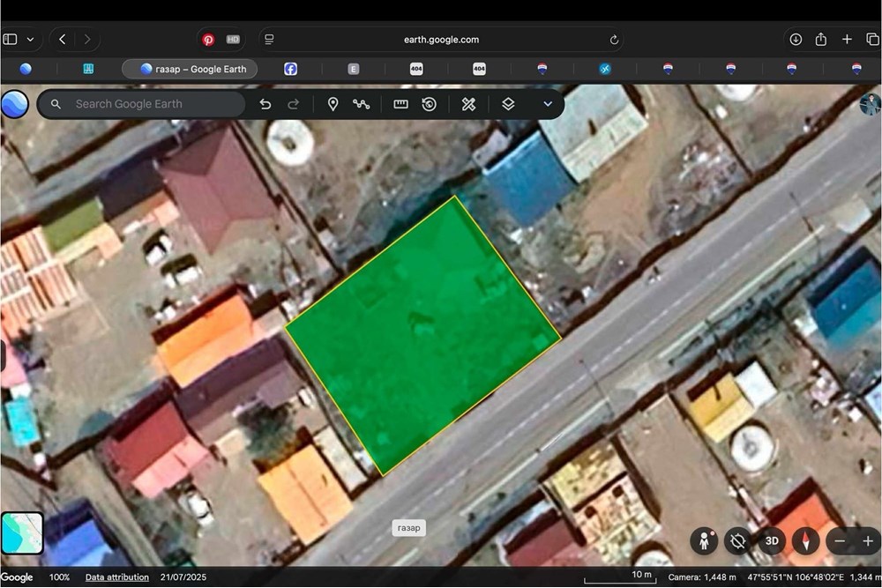The image size is (882, 588).
Task: Click the Search Google Earth field
Action: click(141, 104)
